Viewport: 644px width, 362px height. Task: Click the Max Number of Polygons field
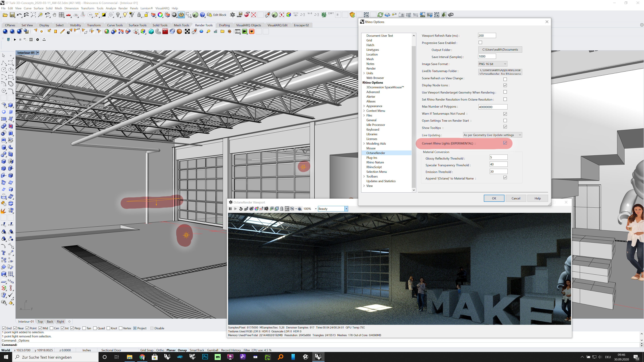pyautogui.click(x=493, y=107)
